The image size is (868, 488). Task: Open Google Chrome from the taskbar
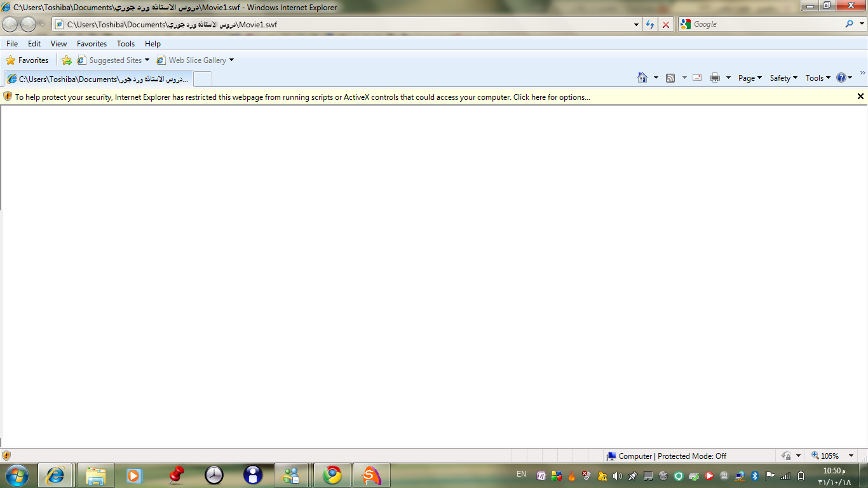tap(332, 475)
